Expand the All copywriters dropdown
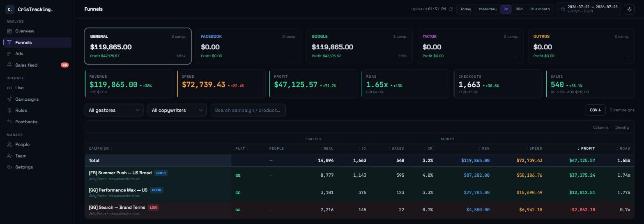Image resolution: width=644 pixels, height=224 pixels. [177, 110]
